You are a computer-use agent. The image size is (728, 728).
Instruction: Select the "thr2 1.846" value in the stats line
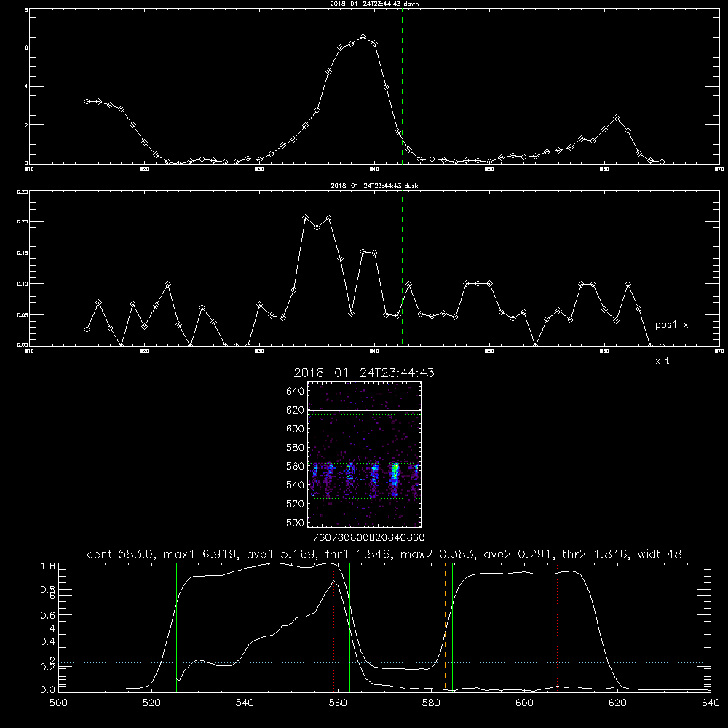(x=596, y=554)
